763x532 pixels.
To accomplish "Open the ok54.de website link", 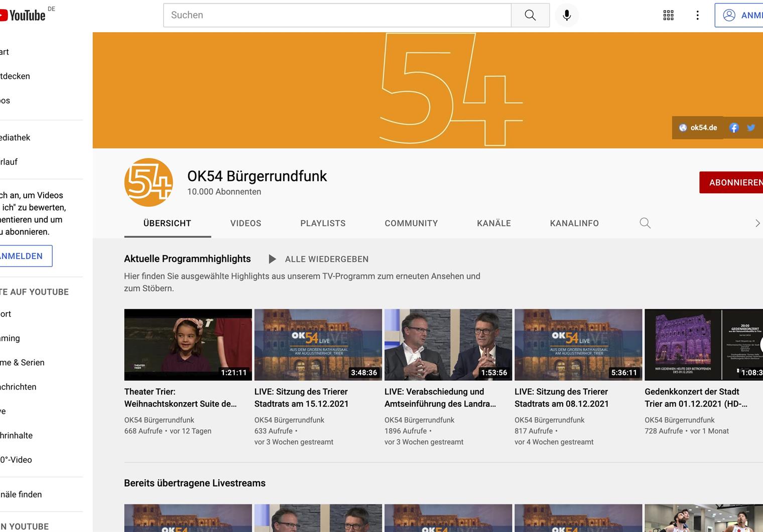I will (x=698, y=127).
